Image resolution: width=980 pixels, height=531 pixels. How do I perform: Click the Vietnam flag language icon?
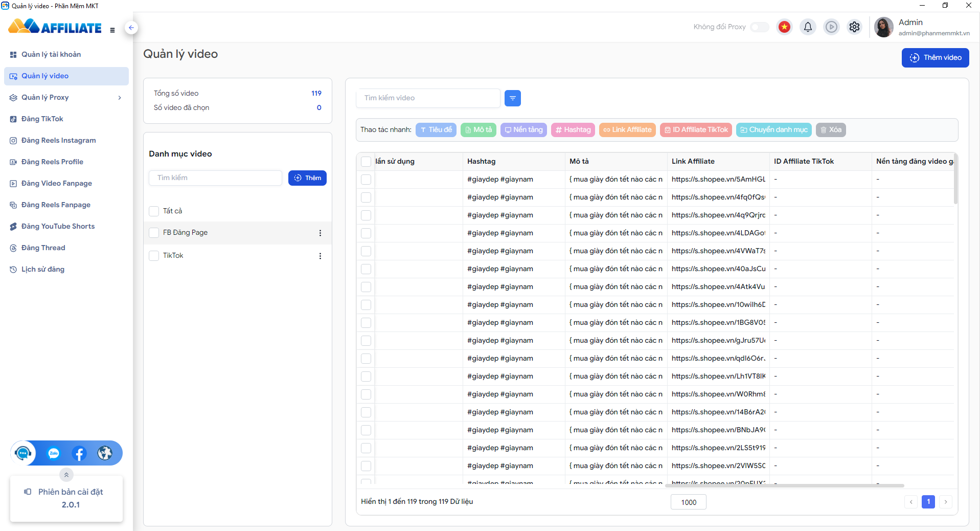(784, 27)
